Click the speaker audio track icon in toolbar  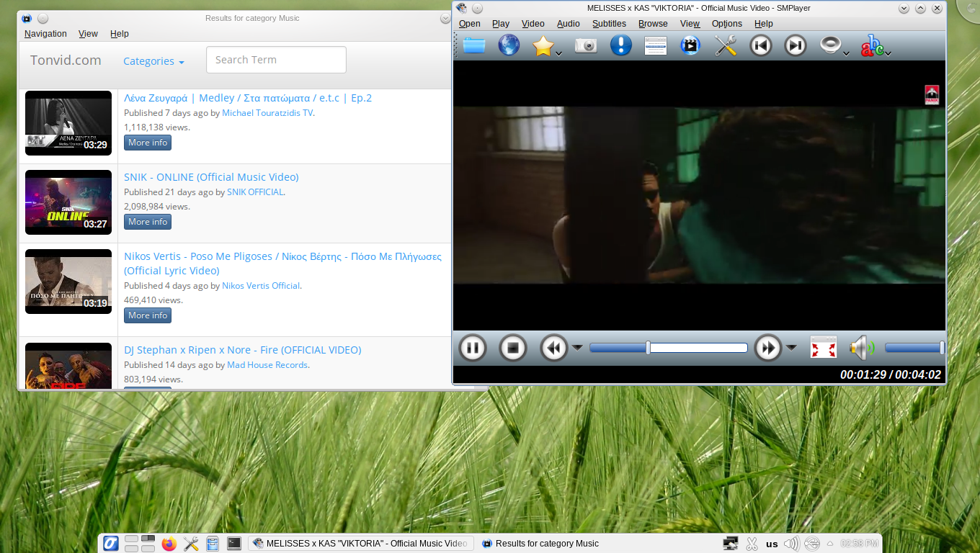point(830,45)
